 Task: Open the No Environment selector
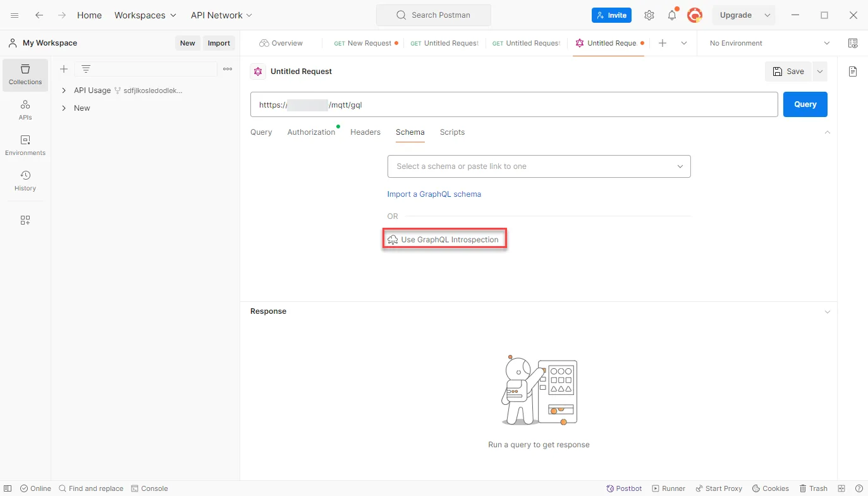click(769, 43)
